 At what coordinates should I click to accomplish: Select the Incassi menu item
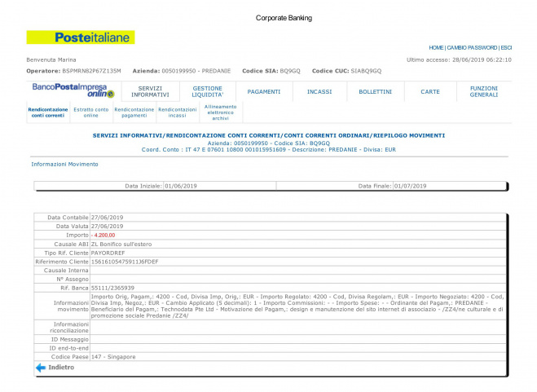pos(319,91)
